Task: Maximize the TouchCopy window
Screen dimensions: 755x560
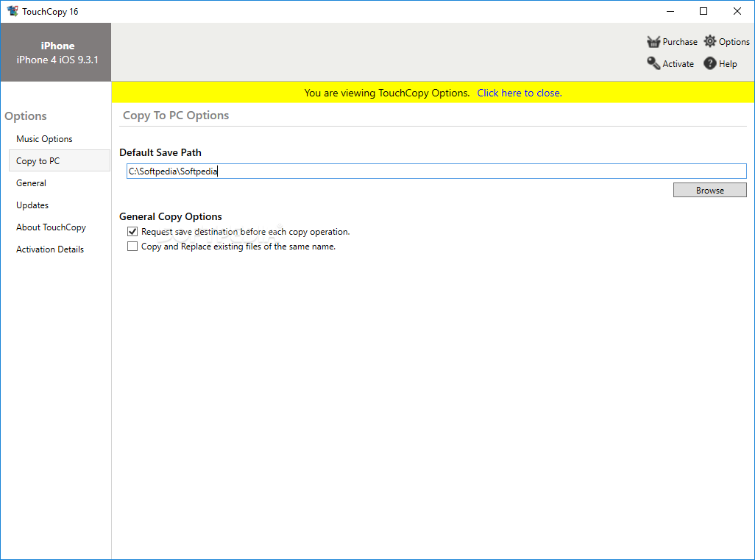Action: click(x=703, y=11)
